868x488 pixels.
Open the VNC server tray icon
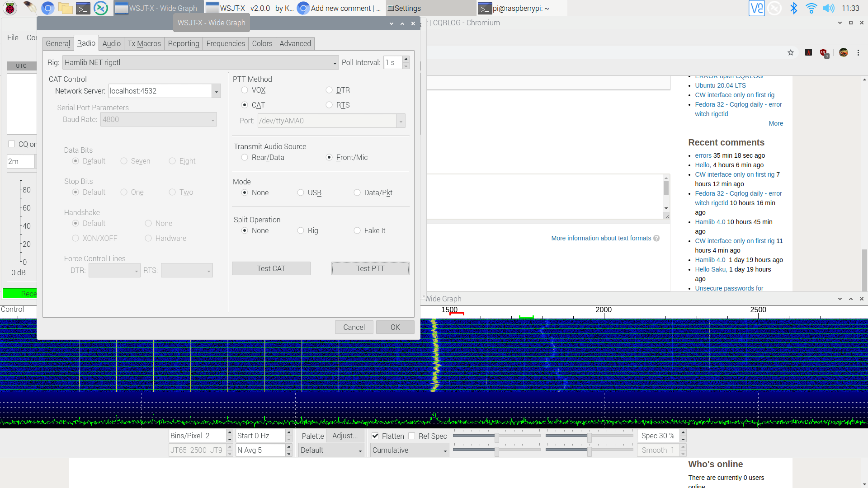point(757,8)
